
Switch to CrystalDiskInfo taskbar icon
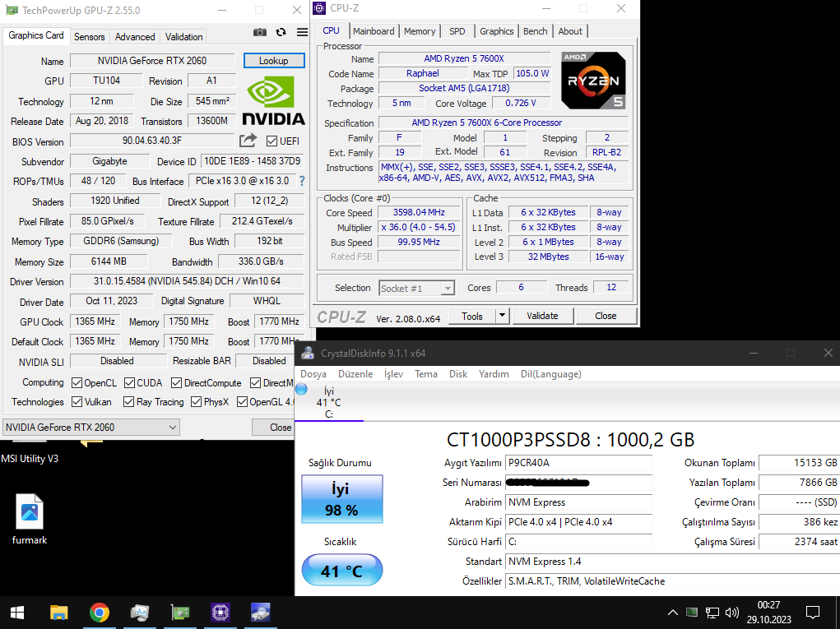point(260,613)
